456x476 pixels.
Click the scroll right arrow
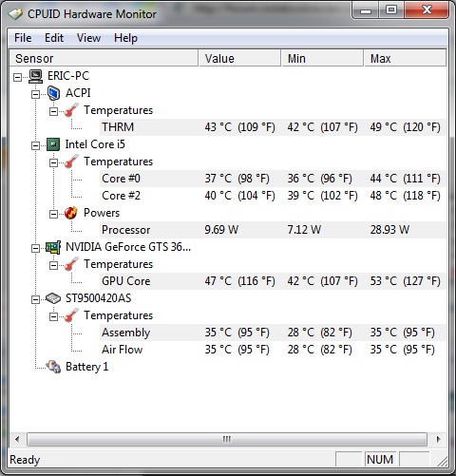point(438,439)
